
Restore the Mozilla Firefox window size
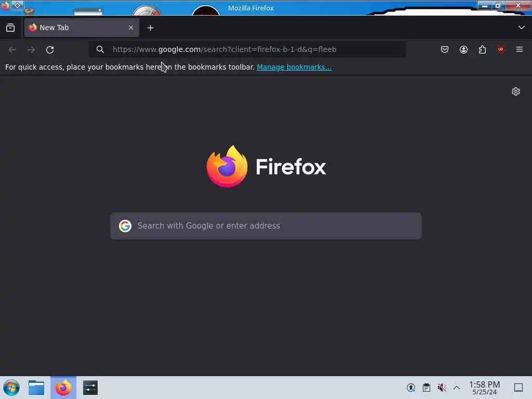[x=498, y=5]
